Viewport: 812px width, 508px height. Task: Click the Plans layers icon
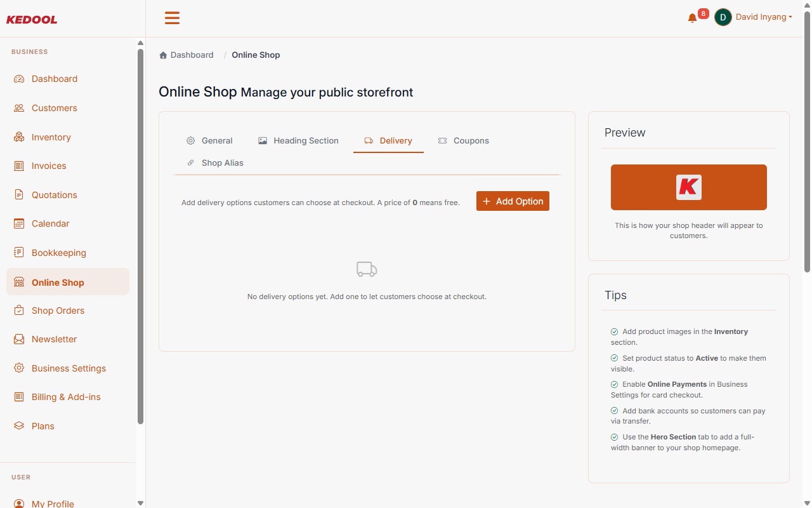[x=19, y=426]
